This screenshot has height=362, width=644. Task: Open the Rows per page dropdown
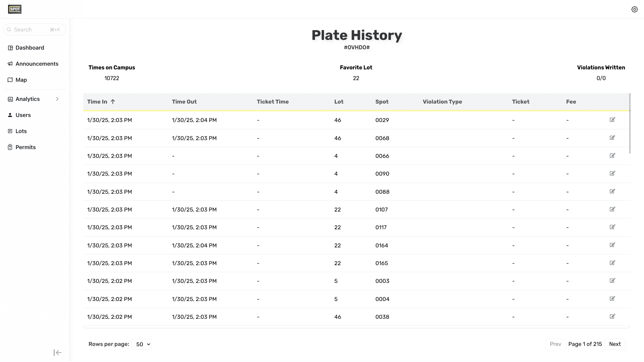coord(142,344)
